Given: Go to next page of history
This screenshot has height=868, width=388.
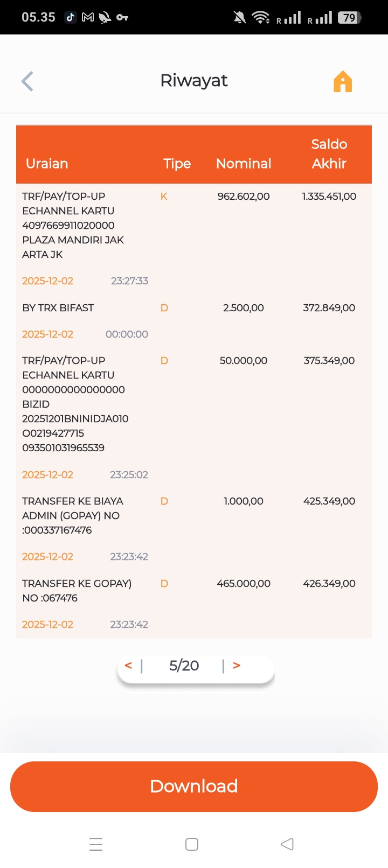Looking at the screenshot, I should click(237, 666).
